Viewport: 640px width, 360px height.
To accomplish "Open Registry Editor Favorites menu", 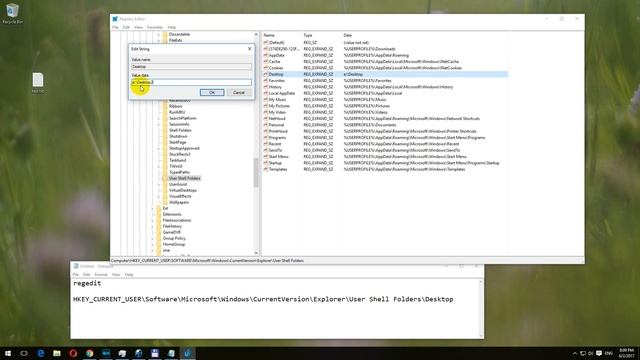I will tap(155, 27).
